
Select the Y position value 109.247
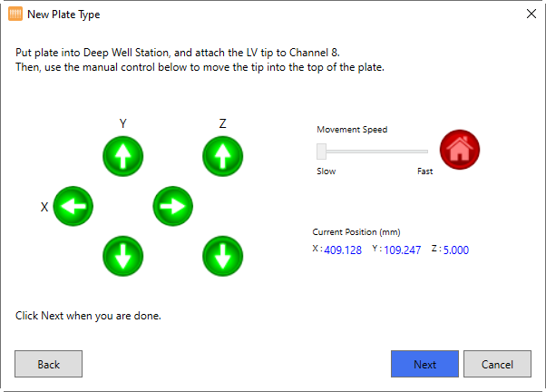point(402,250)
